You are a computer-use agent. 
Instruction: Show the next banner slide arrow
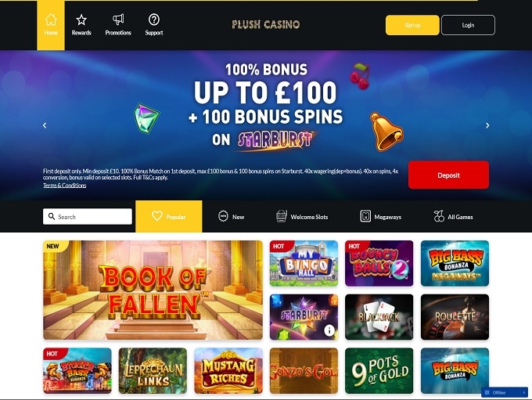pos(487,125)
